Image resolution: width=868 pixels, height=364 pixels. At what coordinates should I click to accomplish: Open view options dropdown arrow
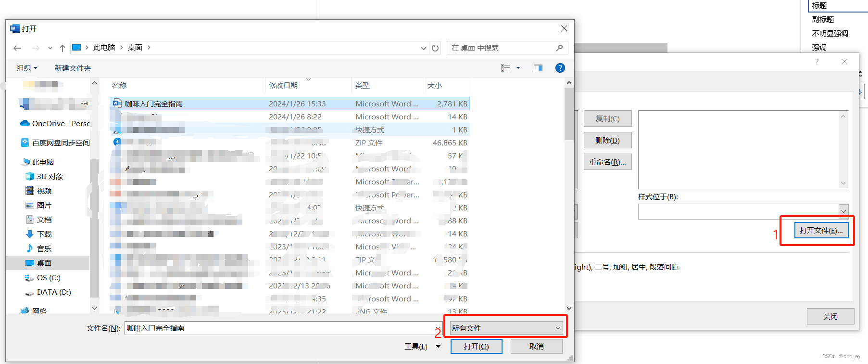click(x=518, y=68)
